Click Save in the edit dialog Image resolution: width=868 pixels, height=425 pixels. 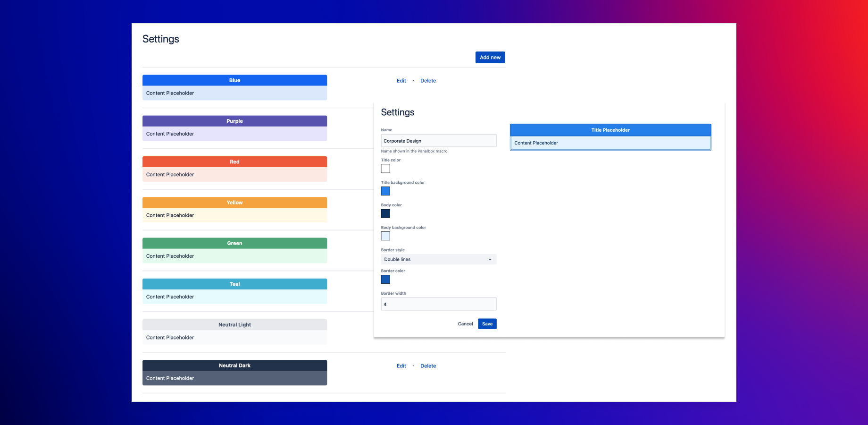click(x=487, y=323)
